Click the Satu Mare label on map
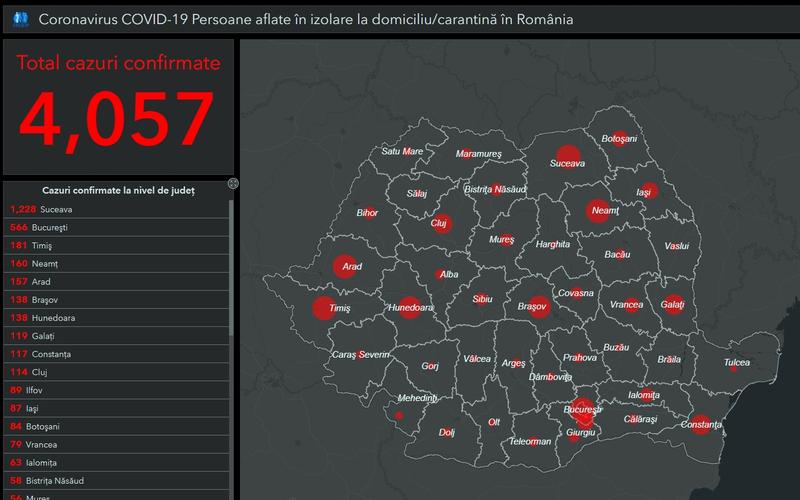800x500 pixels. click(x=402, y=151)
